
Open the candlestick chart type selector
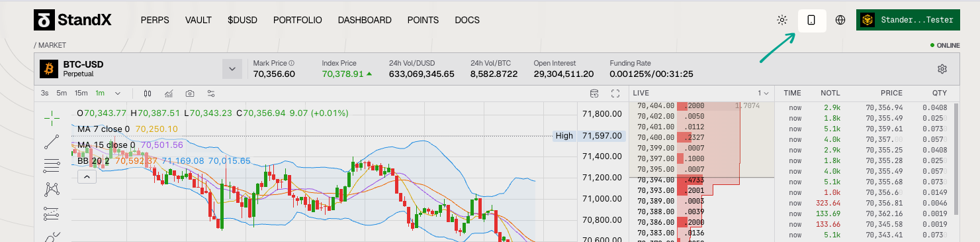point(148,93)
